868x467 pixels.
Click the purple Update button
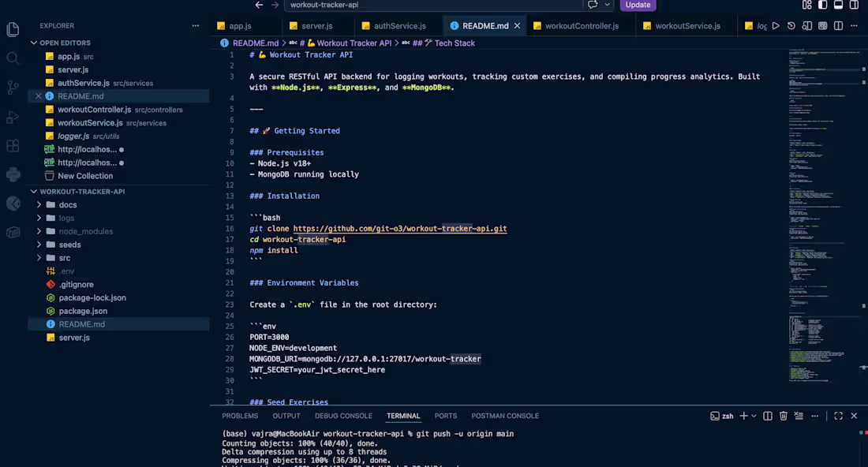tap(638, 5)
